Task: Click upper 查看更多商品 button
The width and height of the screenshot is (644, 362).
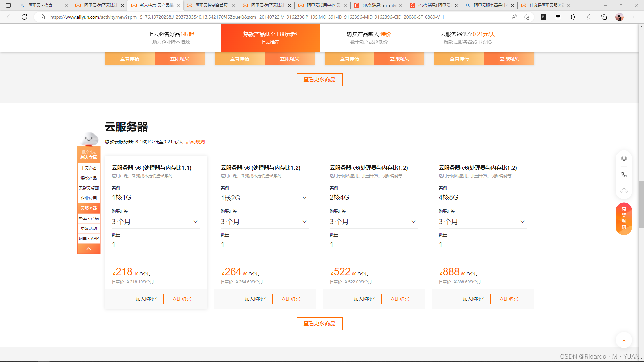Action: tap(319, 80)
